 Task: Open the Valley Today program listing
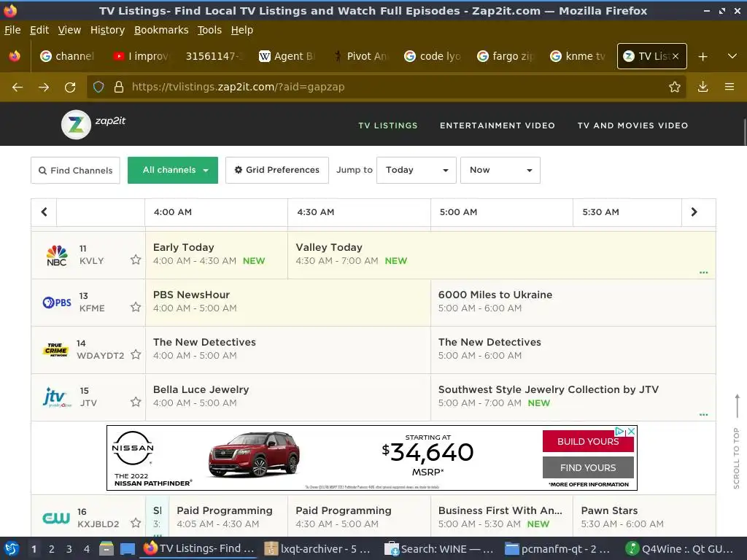coord(501,254)
